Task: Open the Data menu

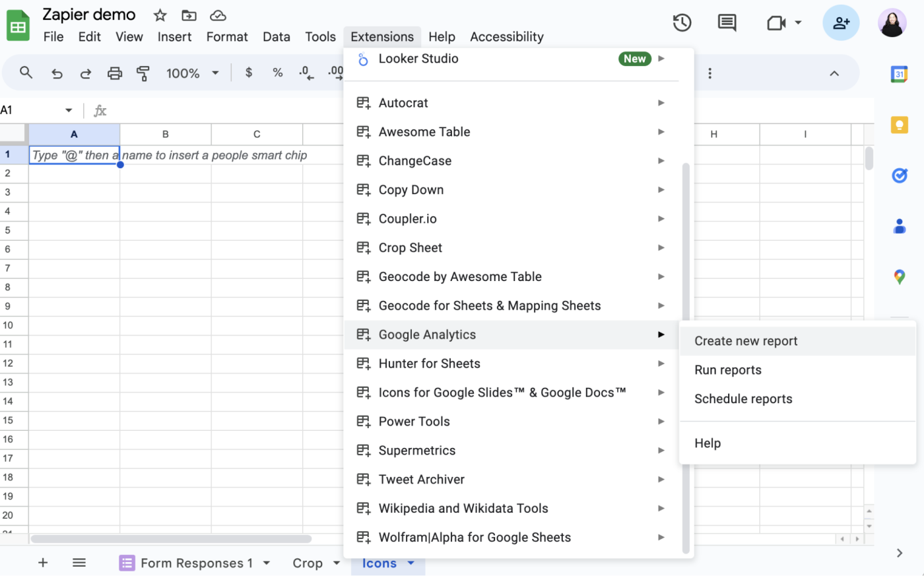Action: tap(277, 37)
